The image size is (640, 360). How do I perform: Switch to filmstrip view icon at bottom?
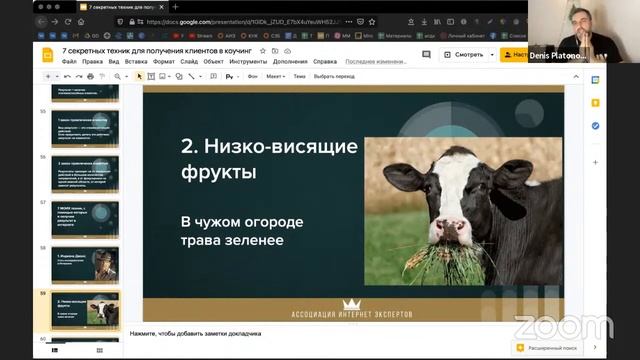55,350
